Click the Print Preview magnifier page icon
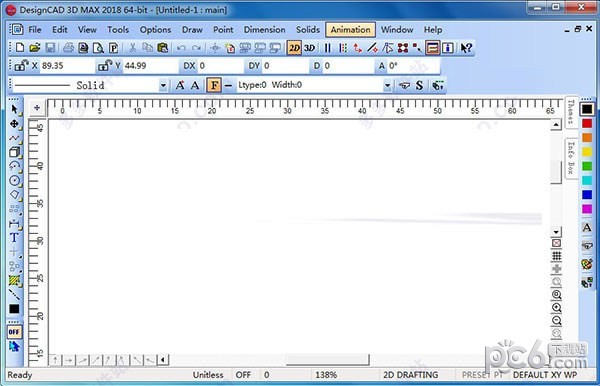This screenshot has width=600, height=386. point(98,48)
